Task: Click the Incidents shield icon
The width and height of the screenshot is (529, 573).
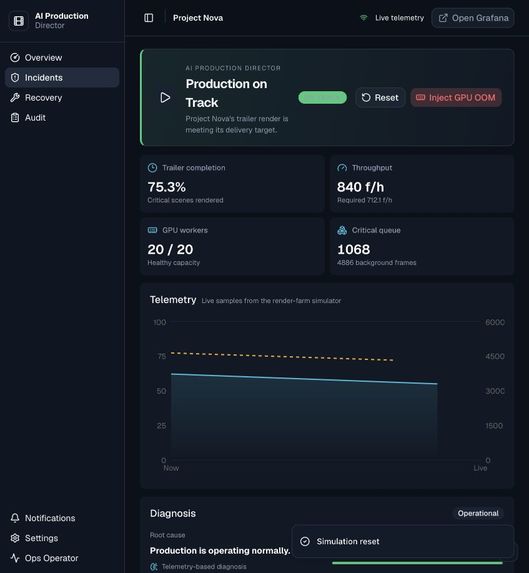Action: pos(15,77)
